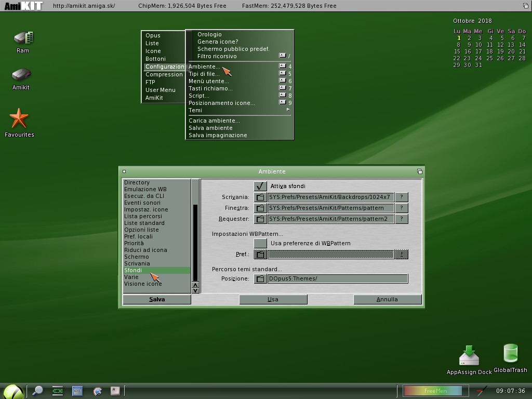
Task: Select Salva ambiente from the menu
Action: click(x=210, y=128)
